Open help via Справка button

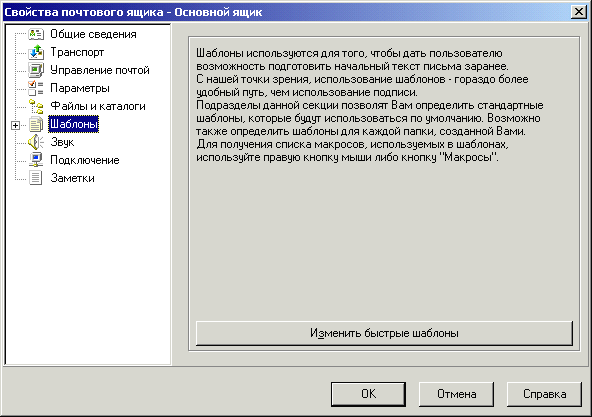[544, 394]
